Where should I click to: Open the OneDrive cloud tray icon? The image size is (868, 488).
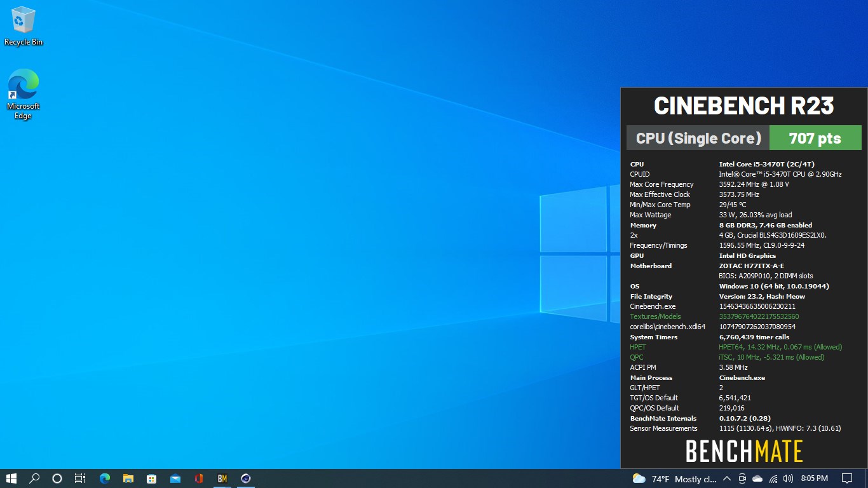(757, 478)
